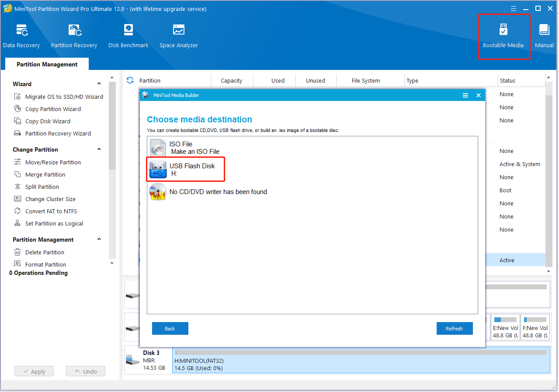Viewport: 559px width, 392px height.
Task: Switch to Partition Management tab
Action: tap(47, 64)
